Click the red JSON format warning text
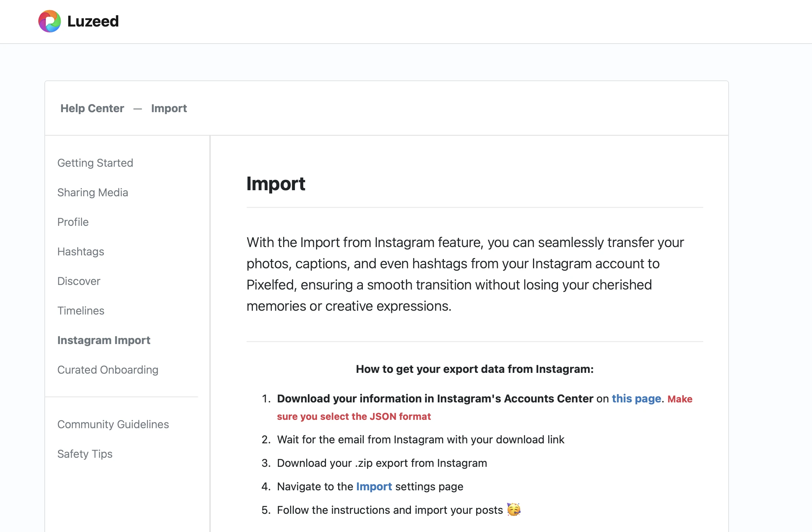812x532 pixels. pyautogui.click(x=354, y=416)
